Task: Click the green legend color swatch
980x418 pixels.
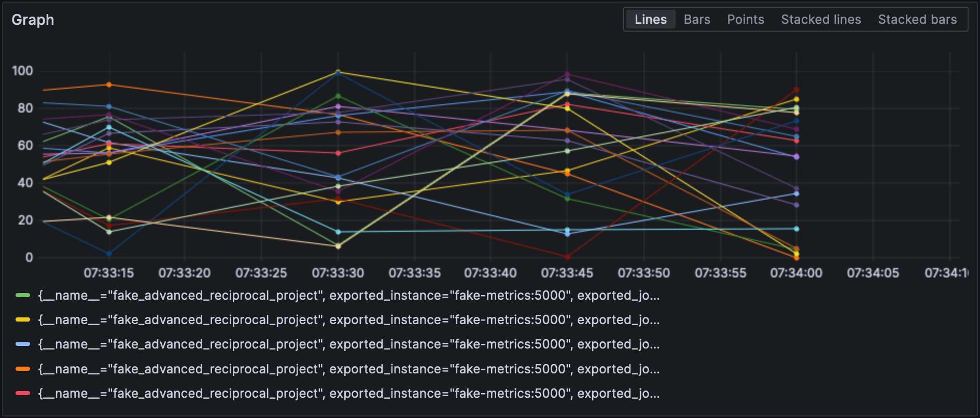Action: coord(23,296)
